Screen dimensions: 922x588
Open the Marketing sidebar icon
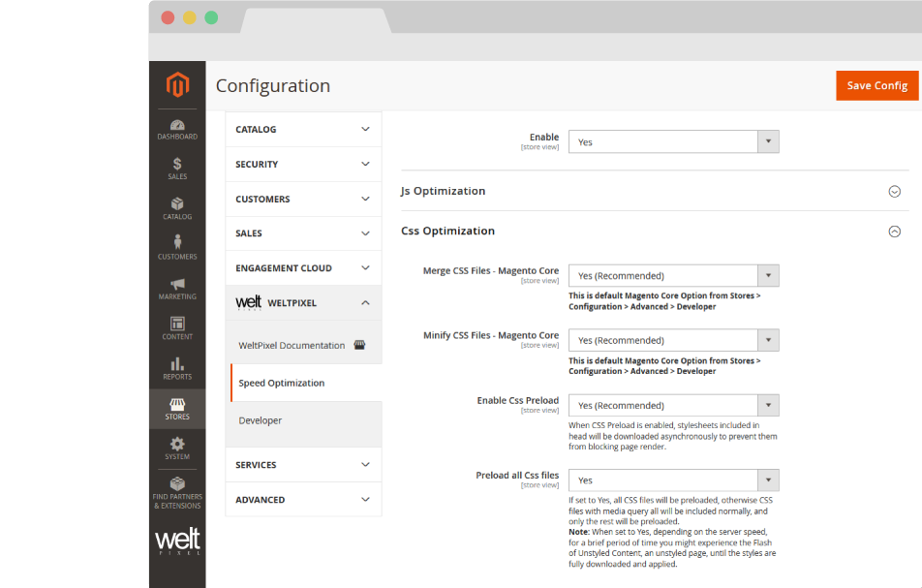177,289
